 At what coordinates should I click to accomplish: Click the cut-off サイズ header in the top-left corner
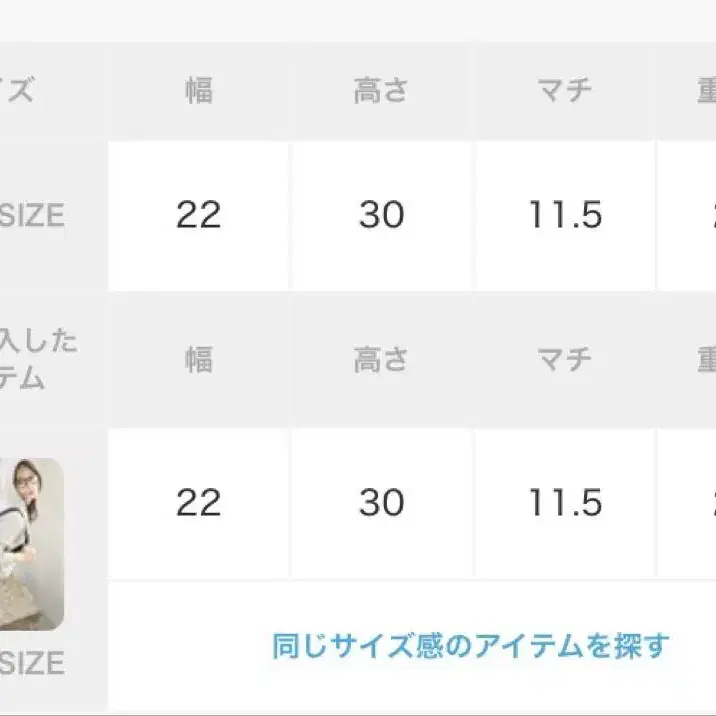tap(18, 91)
